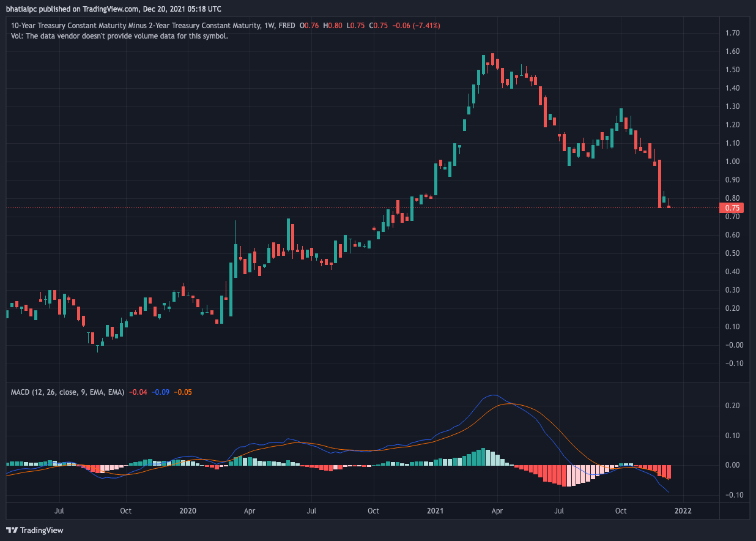Click the 0.20 price axis label in main chart
This screenshot has width=756, height=541.
pyautogui.click(x=732, y=308)
